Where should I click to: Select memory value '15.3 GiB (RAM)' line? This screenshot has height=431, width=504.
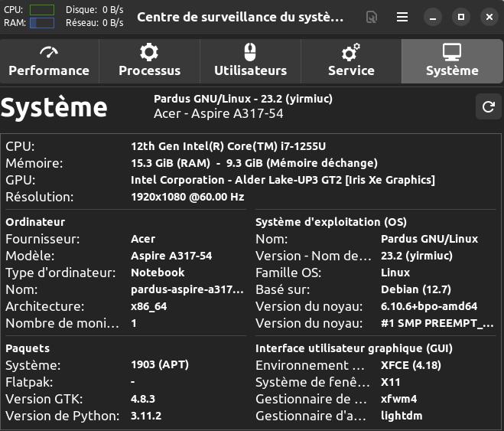[254, 163]
